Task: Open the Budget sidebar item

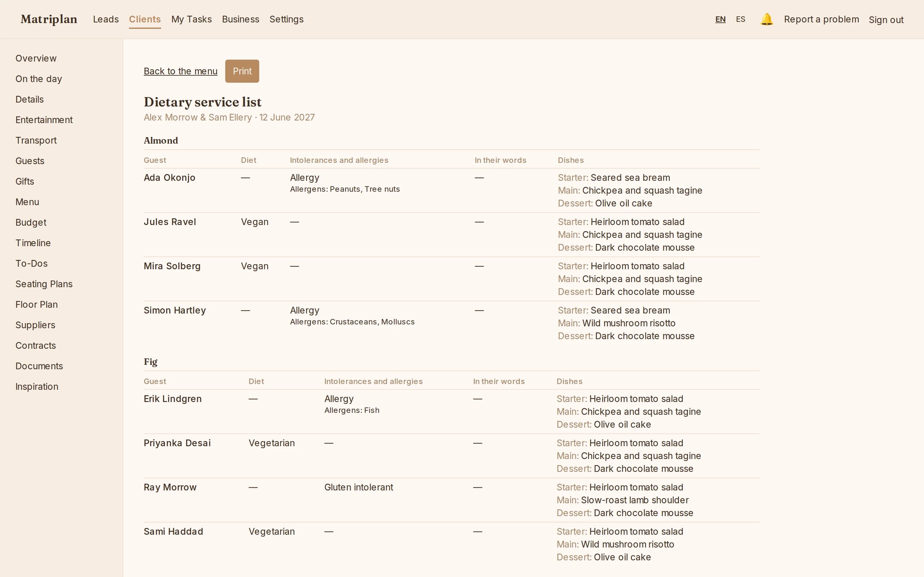Action: pos(31,222)
